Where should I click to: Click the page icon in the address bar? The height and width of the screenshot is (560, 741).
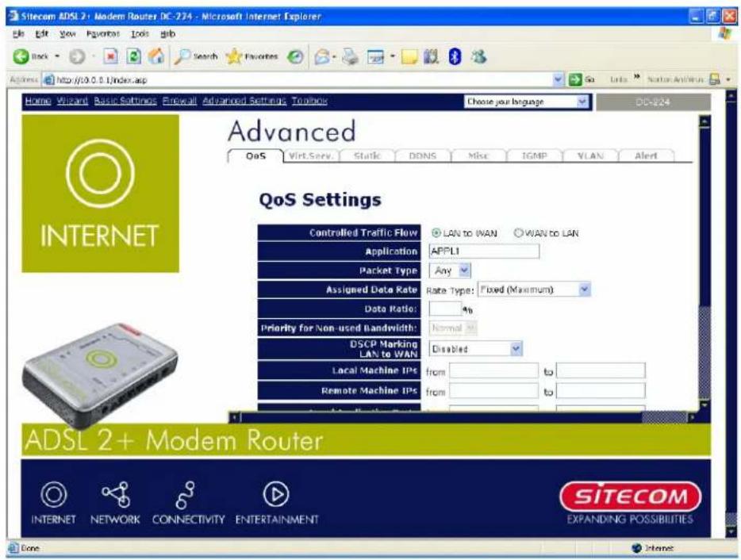pyautogui.click(x=48, y=80)
